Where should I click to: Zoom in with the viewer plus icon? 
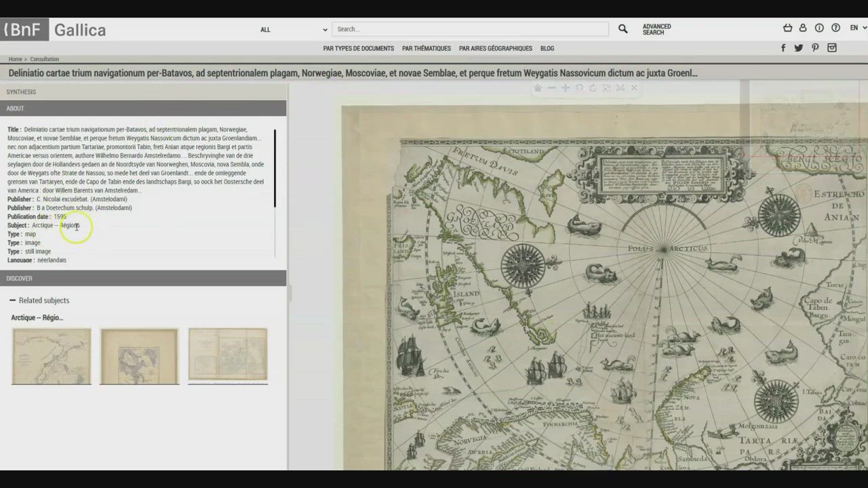pos(565,88)
